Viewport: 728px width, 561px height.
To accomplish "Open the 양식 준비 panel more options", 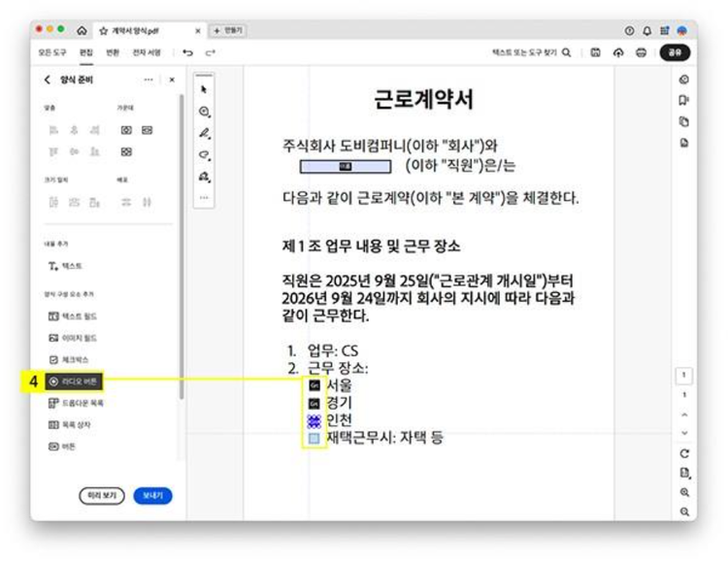I will [149, 80].
